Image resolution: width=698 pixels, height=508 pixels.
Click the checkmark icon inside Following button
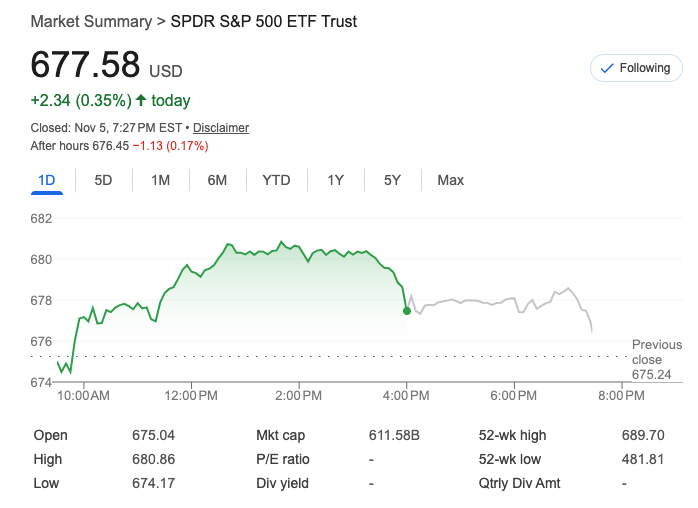(x=606, y=68)
